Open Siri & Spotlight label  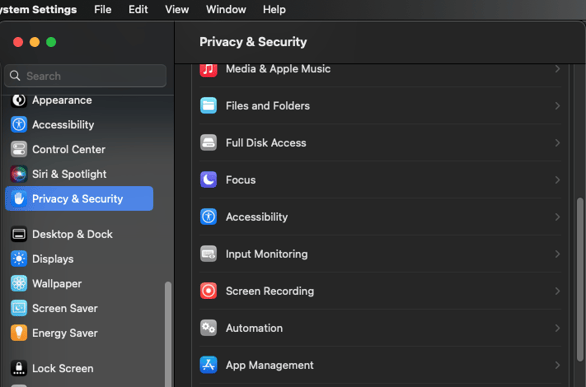69,174
